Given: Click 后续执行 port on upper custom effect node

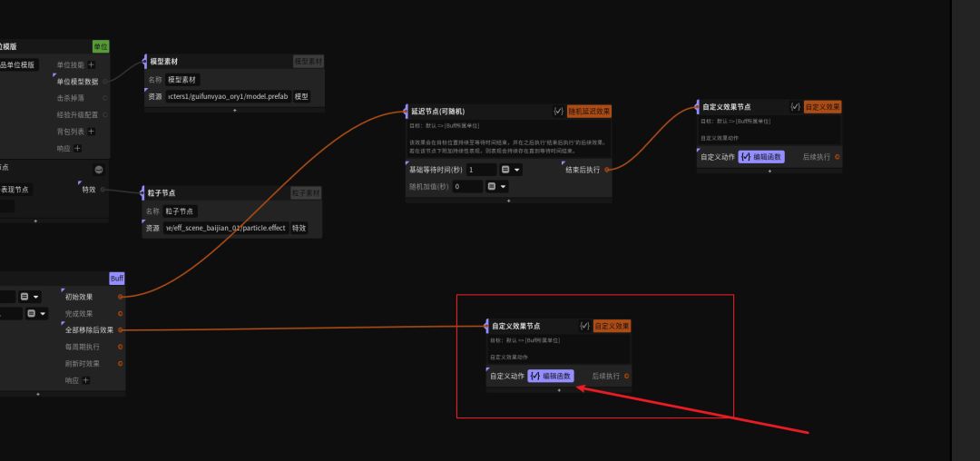Looking at the screenshot, I should [837, 157].
